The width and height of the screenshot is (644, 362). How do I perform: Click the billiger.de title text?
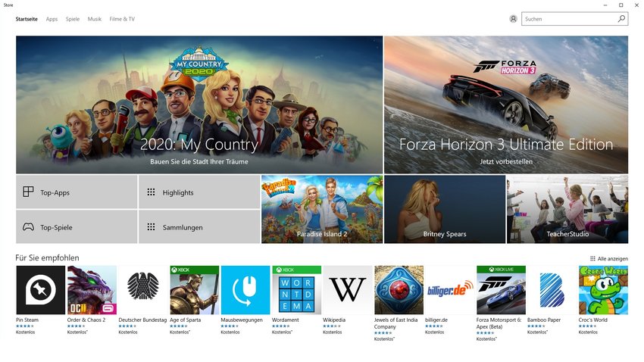(x=436, y=320)
